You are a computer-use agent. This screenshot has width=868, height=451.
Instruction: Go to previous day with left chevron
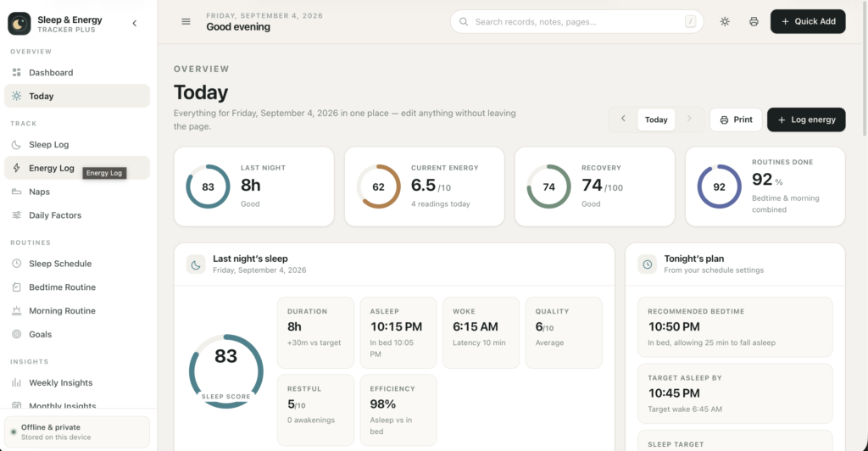(x=623, y=119)
